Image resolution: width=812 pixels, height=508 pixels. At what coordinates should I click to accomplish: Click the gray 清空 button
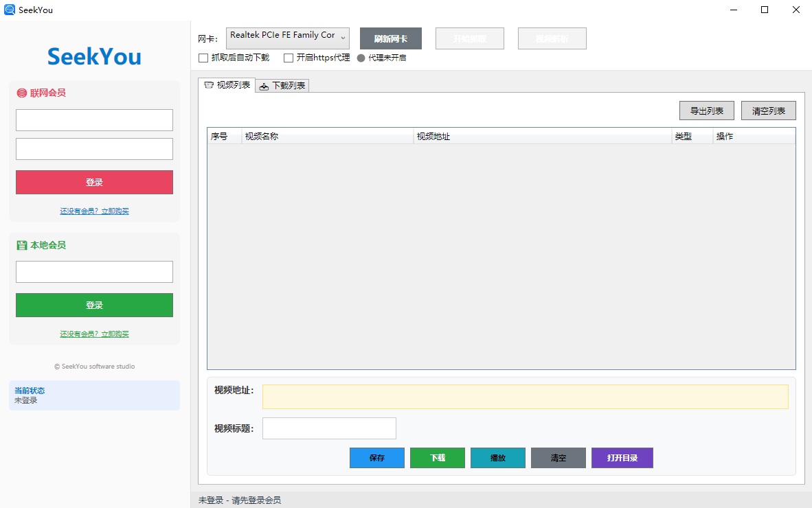(x=559, y=458)
